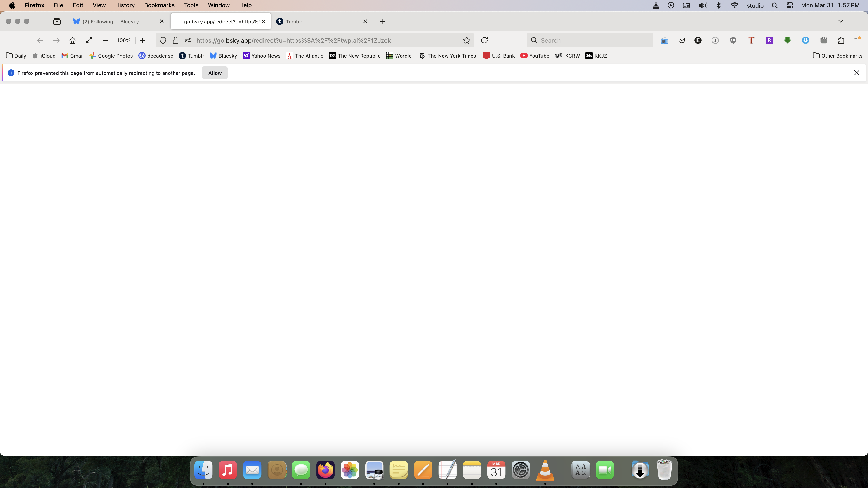Open the Other Bookmarks folder

[837, 56]
